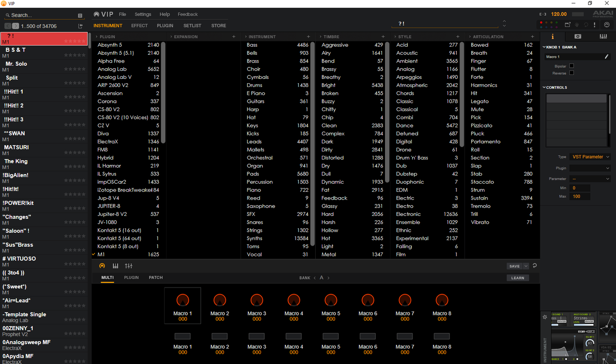Click the round control knob icon at top right
The image size is (616, 364).
tap(607, 25)
